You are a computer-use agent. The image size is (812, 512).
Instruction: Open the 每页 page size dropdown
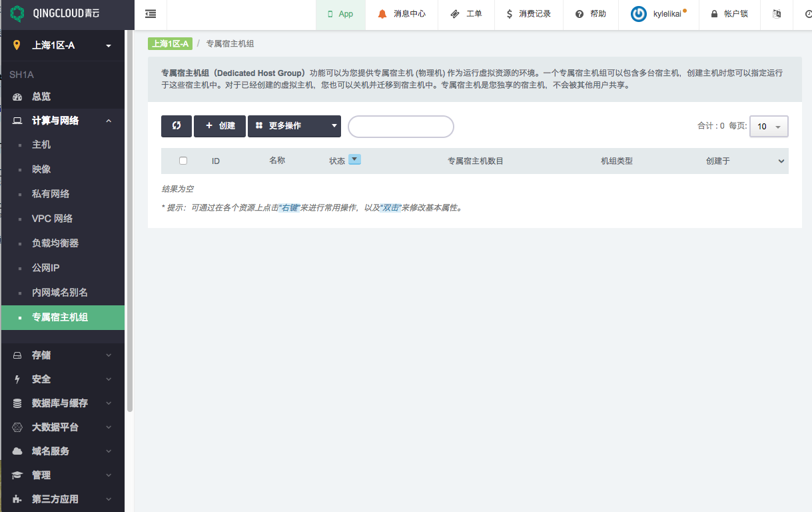[769, 127]
